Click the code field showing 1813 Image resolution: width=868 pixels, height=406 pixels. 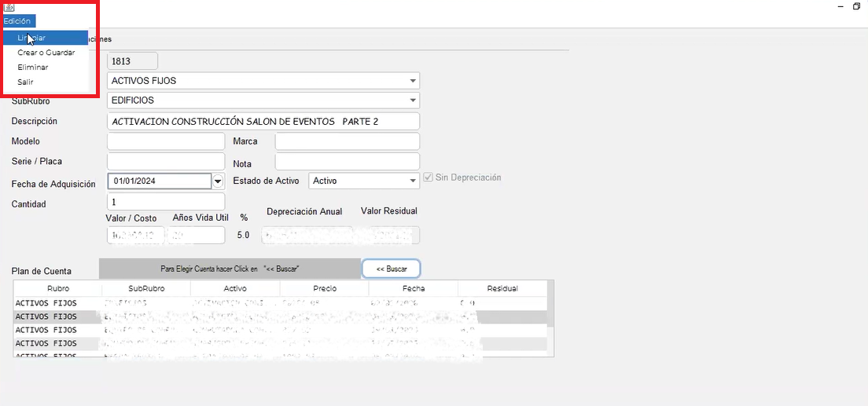point(132,60)
